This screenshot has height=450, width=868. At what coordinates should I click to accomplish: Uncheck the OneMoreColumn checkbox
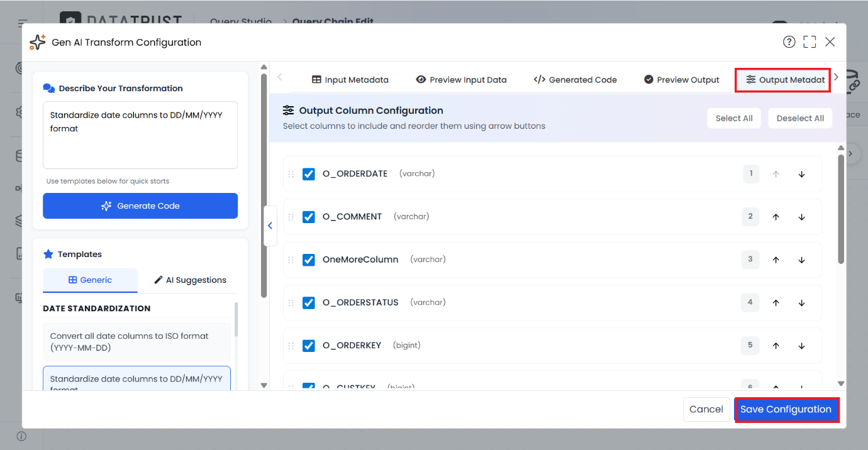309,260
